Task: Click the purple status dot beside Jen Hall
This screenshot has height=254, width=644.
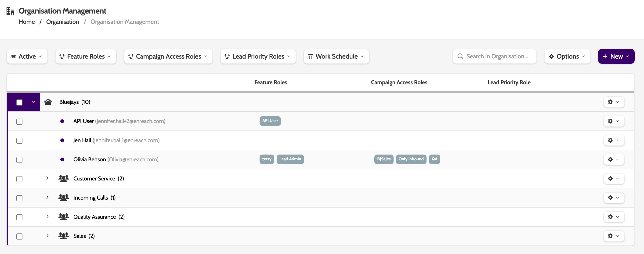Action: 62,140
